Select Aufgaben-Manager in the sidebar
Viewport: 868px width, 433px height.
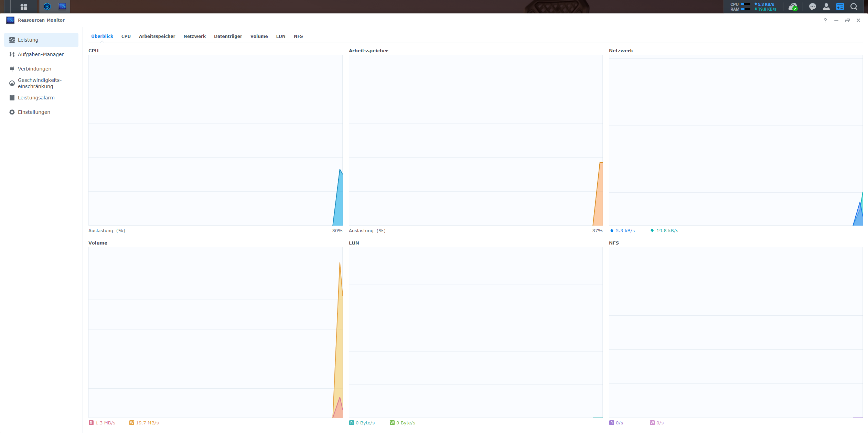click(x=41, y=54)
